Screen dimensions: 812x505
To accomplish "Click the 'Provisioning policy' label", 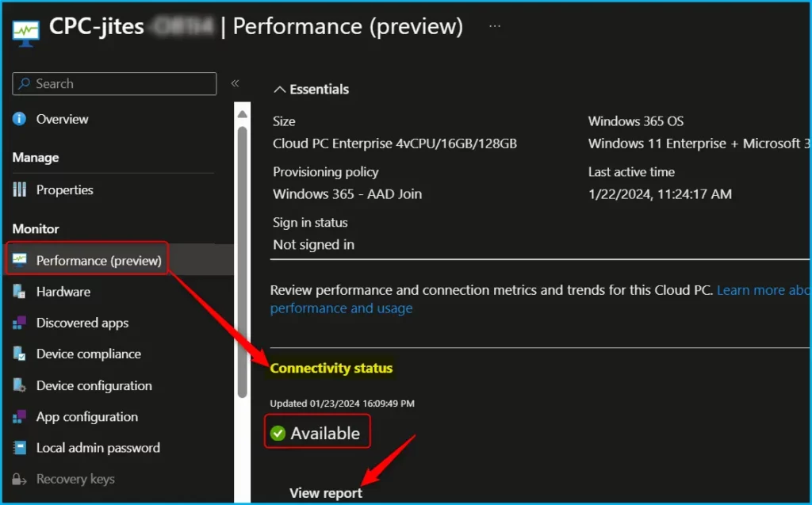I will tap(326, 172).
